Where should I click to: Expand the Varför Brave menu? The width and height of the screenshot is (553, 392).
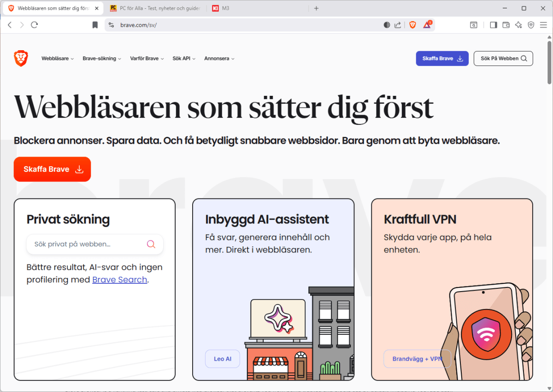click(147, 59)
